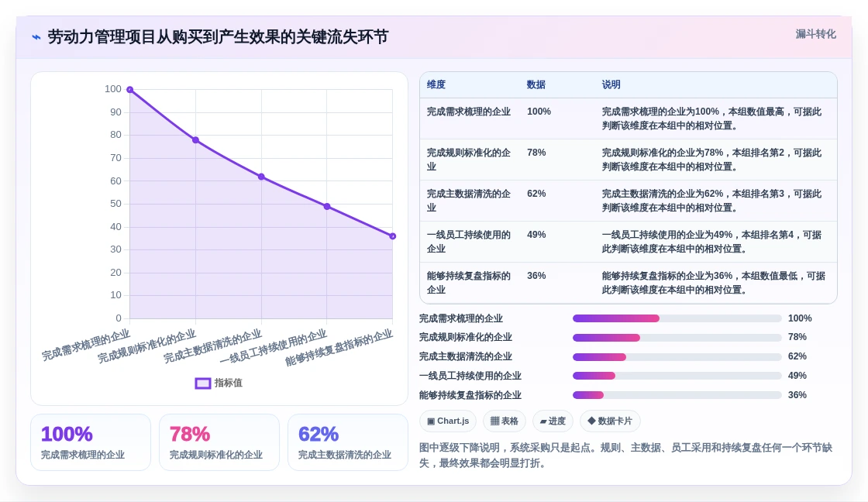Click the 维度 column header

point(436,84)
